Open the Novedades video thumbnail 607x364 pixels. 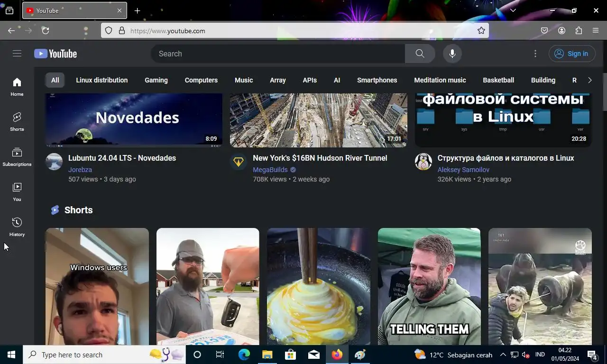click(x=134, y=120)
